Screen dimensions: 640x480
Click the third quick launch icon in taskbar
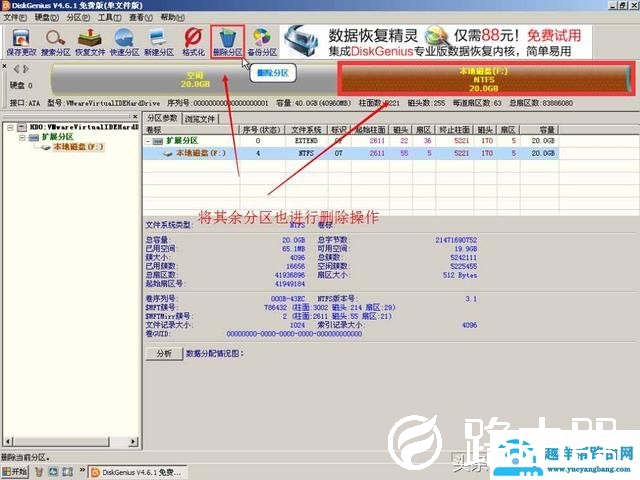[x=67, y=472]
